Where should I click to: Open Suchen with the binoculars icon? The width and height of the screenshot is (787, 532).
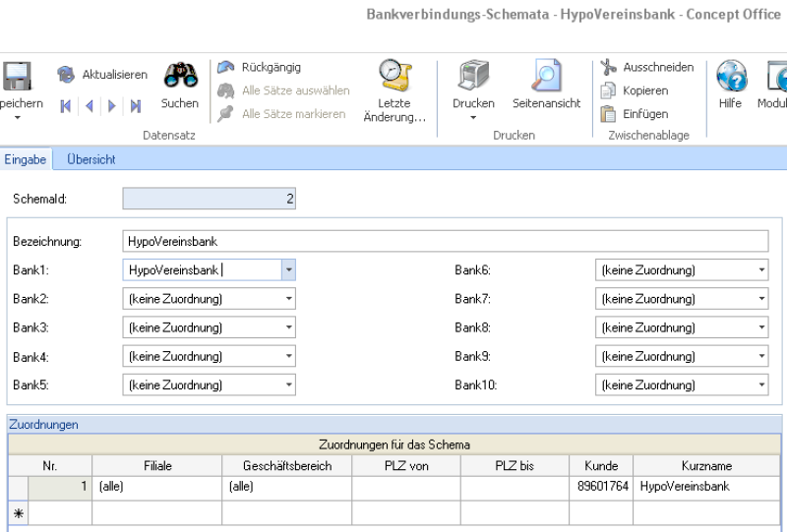181,76
